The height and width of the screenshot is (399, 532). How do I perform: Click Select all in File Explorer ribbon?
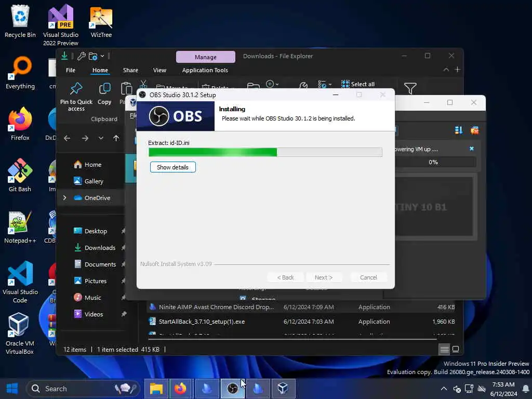click(358, 84)
